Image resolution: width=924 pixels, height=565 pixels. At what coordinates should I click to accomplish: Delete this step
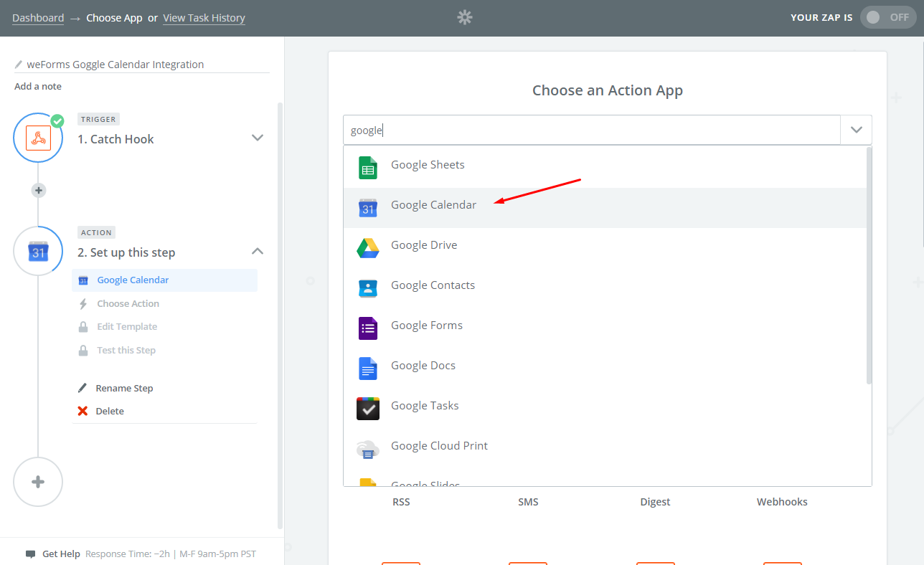[x=110, y=412]
